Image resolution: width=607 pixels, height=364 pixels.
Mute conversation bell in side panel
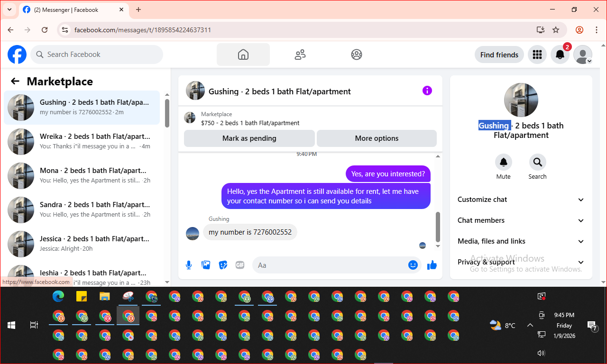(504, 162)
